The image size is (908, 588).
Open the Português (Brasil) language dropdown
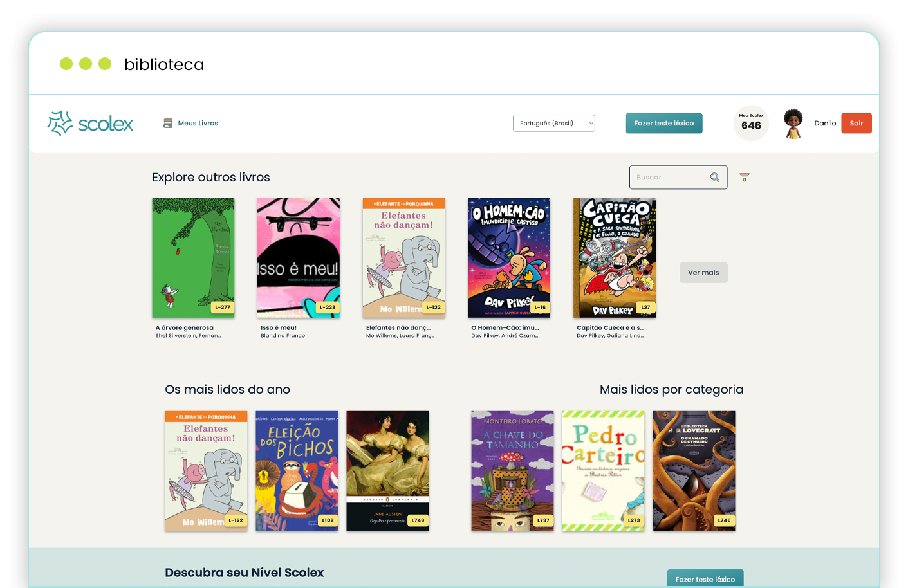point(553,123)
